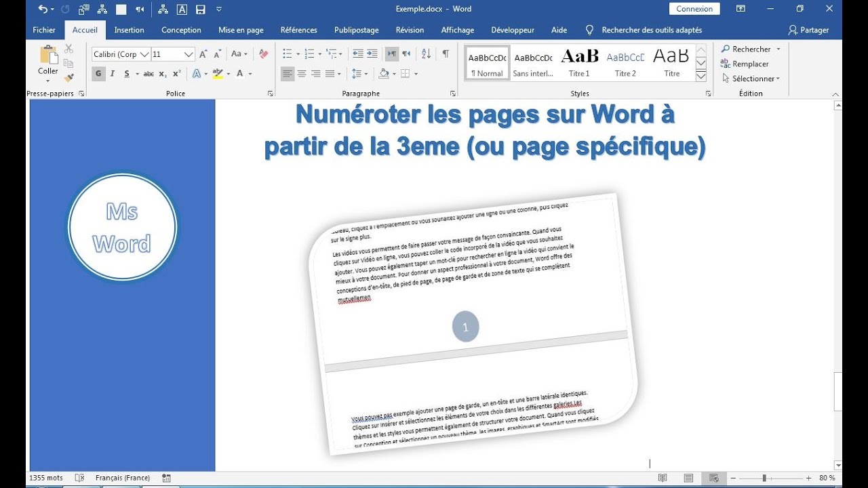The width and height of the screenshot is (868, 488).
Task: Apply subscript with the x₂ icon
Action: (x=163, y=74)
